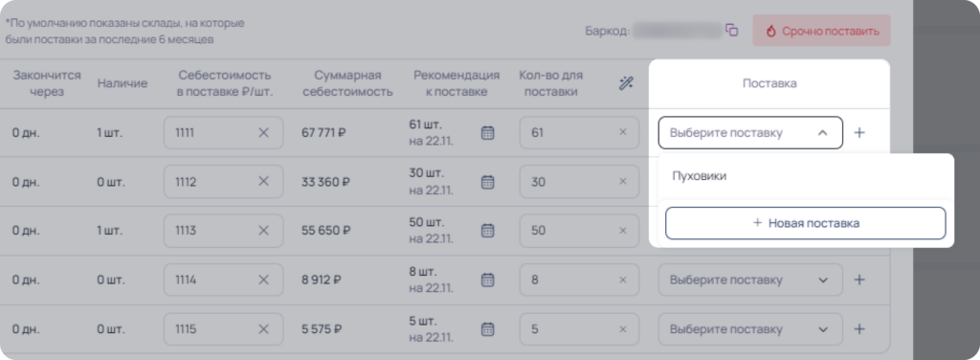Open calendar for the 61 шт. recommendation
980x360 pixels.
pyautogui.click(x=487, y=132)
